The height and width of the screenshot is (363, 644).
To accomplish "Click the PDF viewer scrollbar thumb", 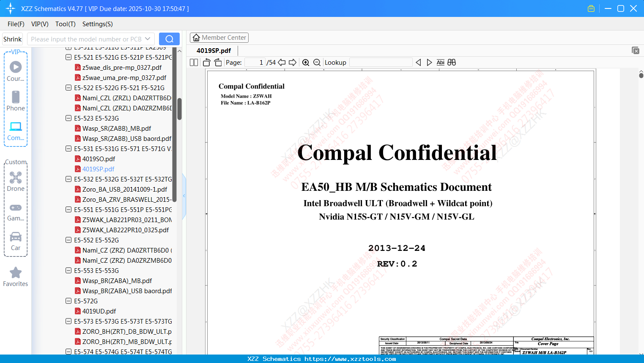I will [641, 75].
